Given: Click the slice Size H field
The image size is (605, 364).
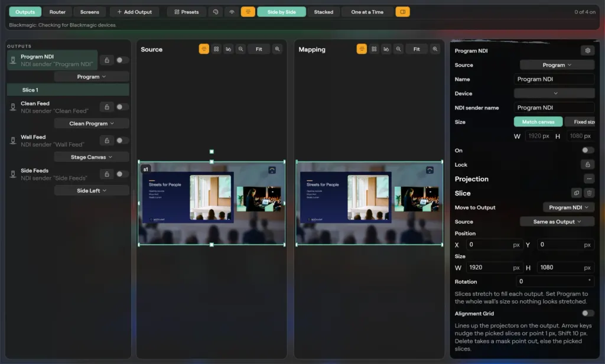Looking at the screenshot, I should click(565, 268).
